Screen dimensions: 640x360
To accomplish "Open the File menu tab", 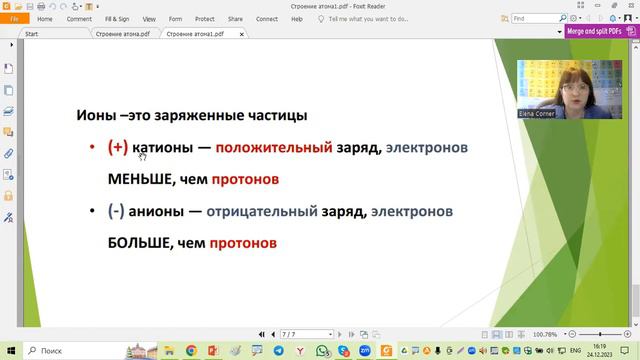I will click(15, 19).
